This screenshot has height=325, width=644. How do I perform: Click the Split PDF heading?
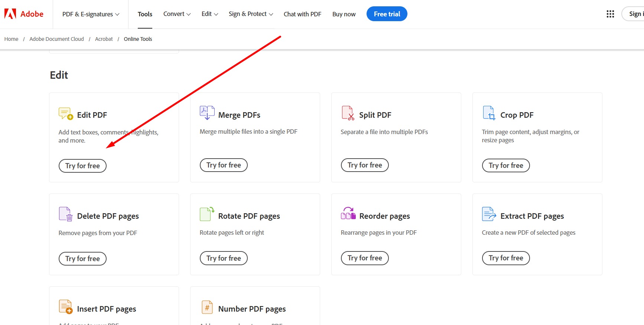375,115
